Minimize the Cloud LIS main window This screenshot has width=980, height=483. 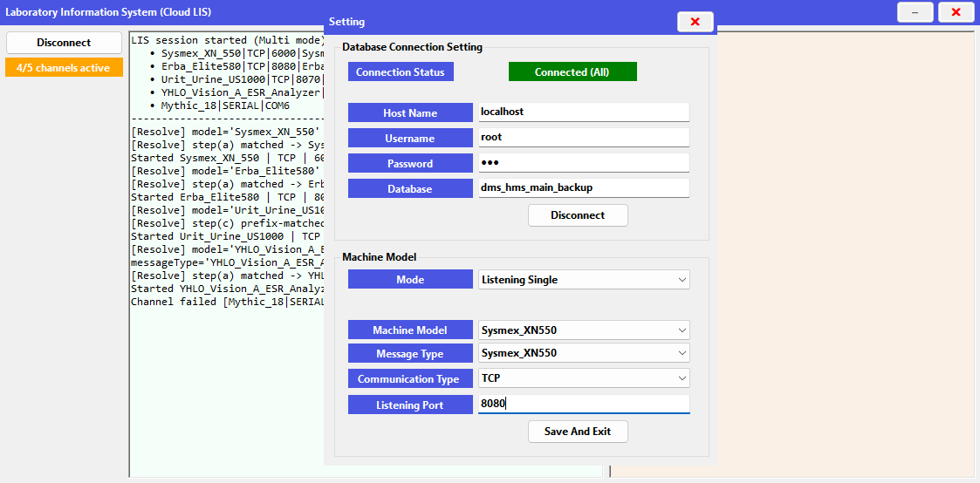pos(915,12)
